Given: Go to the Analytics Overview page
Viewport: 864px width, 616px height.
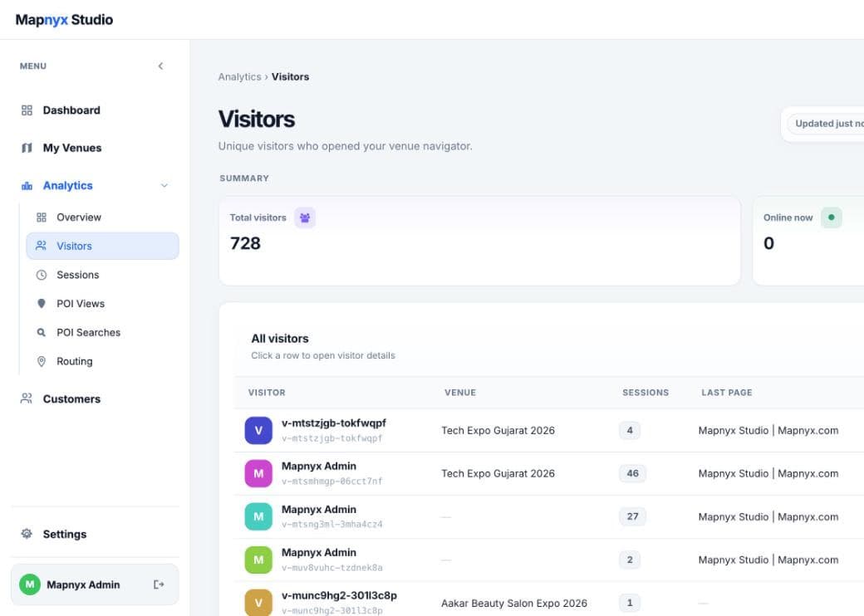Looking at the screenshot, I should tap(79, 218).
